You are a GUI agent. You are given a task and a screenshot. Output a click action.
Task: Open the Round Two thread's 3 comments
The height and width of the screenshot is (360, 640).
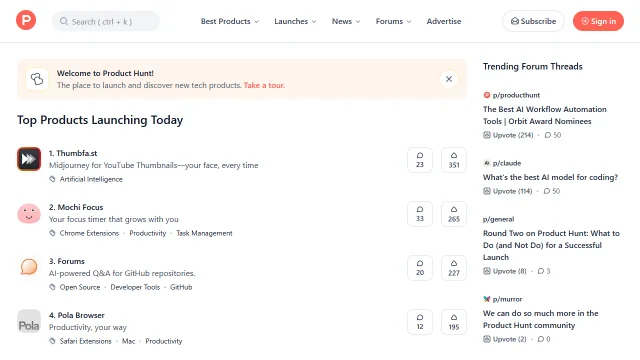coord(544,271)
